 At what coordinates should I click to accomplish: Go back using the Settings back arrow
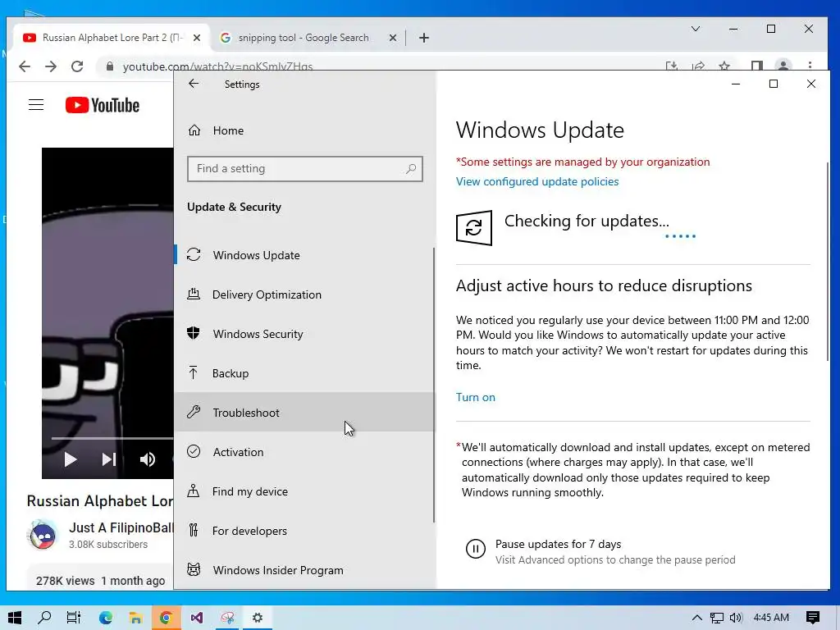tap(194, 84)
